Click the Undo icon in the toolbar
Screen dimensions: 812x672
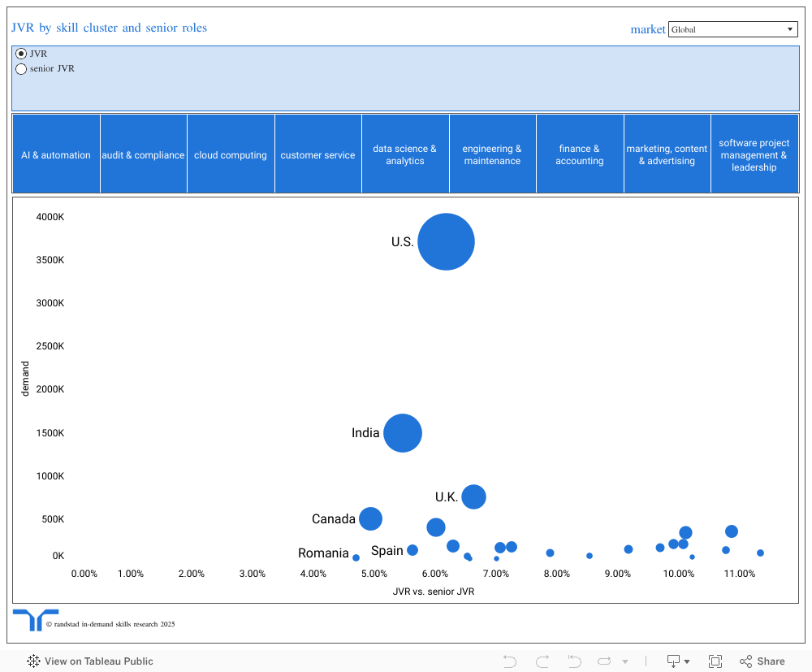[x=509, y=661]
